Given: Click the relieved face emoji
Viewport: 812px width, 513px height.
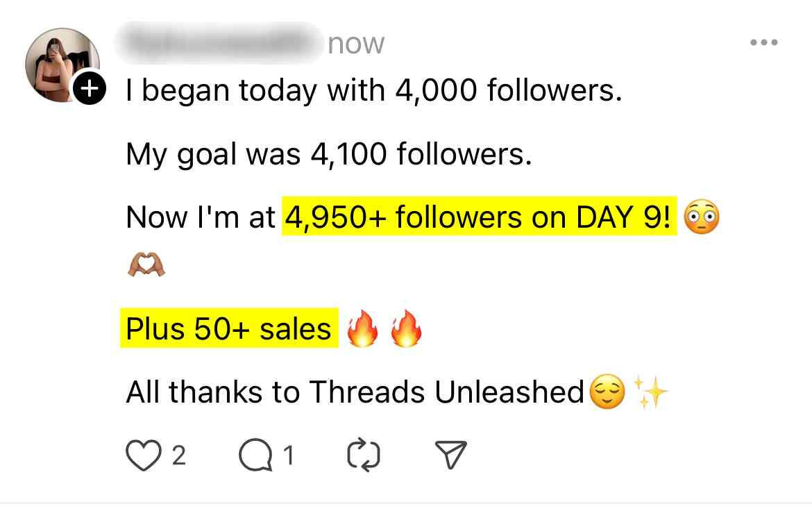Looking at the screenshot, I should pos(606,394).
